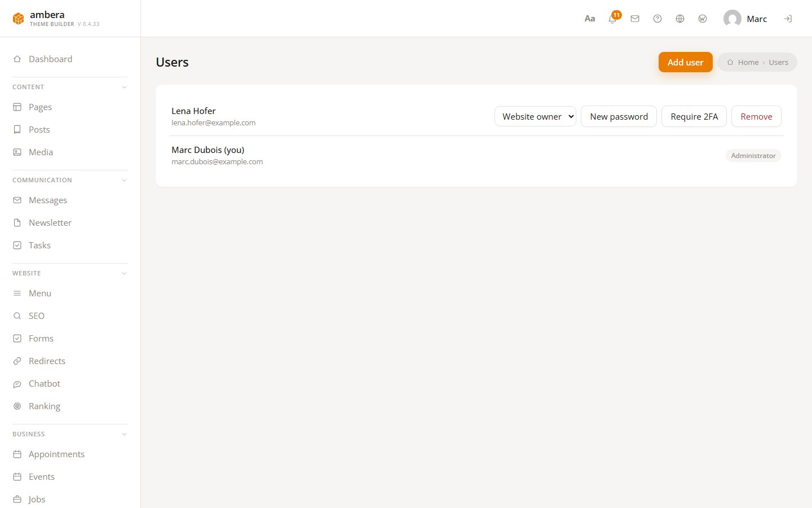Image resolution: width=812 pixels, height=508 pixels.
Task: Open the notifications bell with badge 11
Action: click(613, 19)
